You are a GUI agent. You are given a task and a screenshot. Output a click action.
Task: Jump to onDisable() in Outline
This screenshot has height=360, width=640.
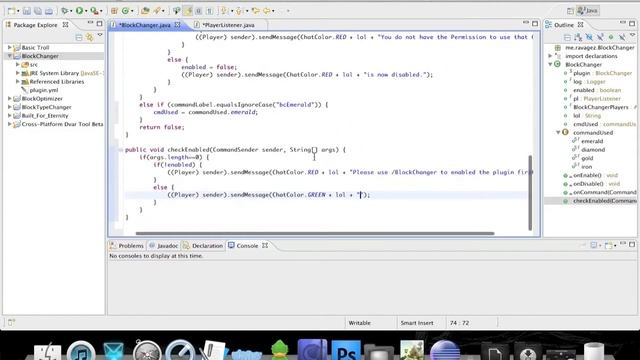click(588, 184)
